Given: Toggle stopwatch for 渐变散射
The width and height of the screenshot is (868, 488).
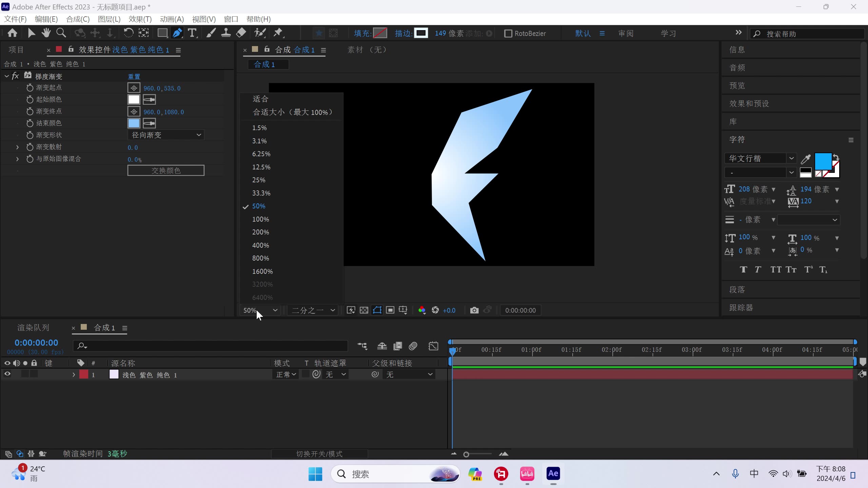Looking at the screenshot, I should tap(30, 147).
